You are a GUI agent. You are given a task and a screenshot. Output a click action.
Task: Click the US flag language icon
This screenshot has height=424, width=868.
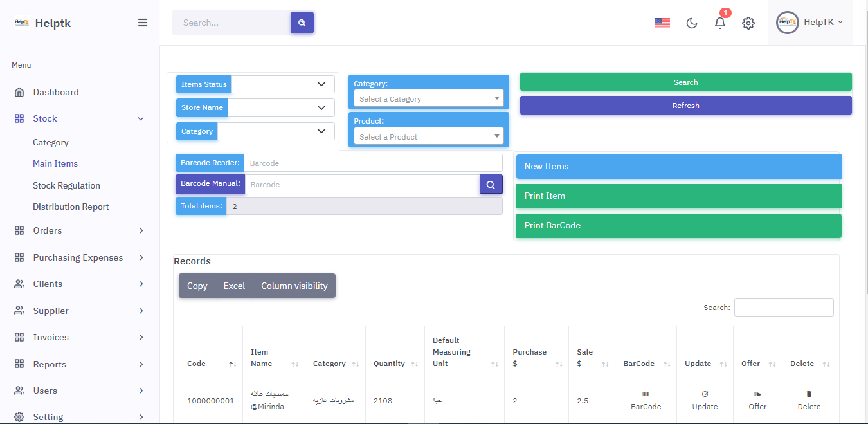click(x=662, y=23)
